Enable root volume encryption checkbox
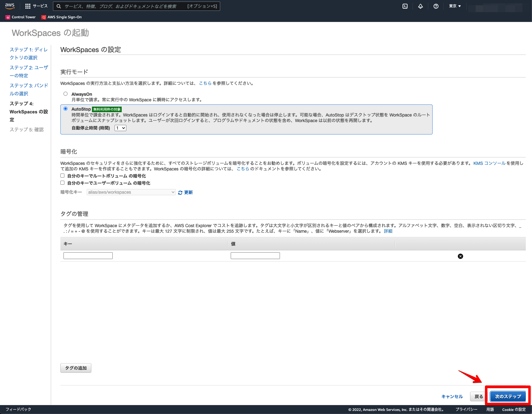The height and width of the screenshot is (414, 532). (62, 175)
